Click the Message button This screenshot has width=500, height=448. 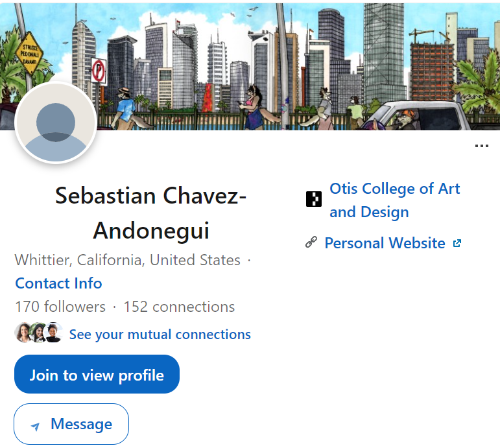[71, 424]
